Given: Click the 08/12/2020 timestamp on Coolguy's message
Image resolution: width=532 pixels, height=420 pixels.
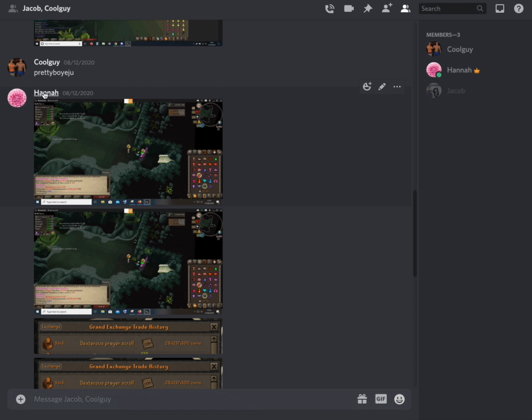Looking at the screenshot, I should click(x=79, y=63).
